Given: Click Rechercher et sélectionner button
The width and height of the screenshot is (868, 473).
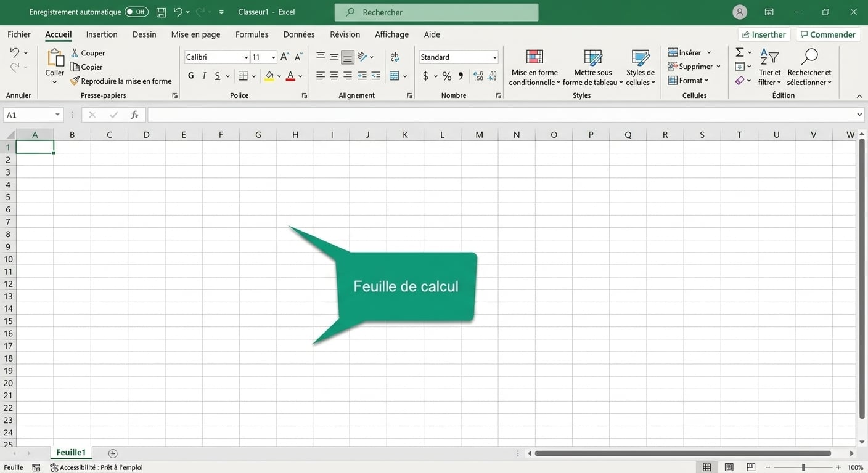Looking at the screenshot, I should click(809, 68).
